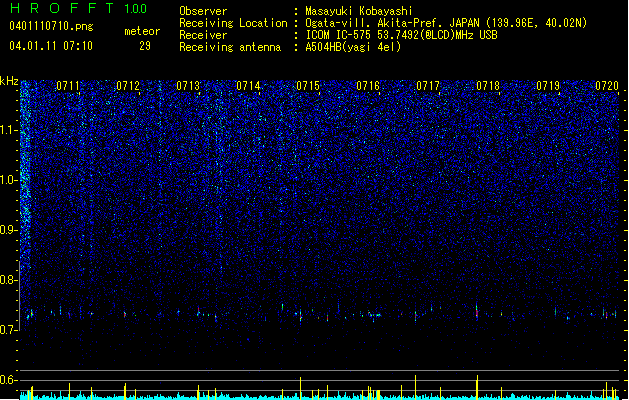Screen dimensions: 629x400
Task: Click the 0.6 kHz axis tick label
Action: click(x=9, y=380)
